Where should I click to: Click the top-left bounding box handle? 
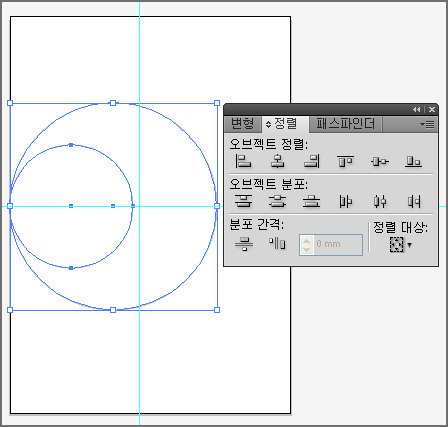coord(10,103)
